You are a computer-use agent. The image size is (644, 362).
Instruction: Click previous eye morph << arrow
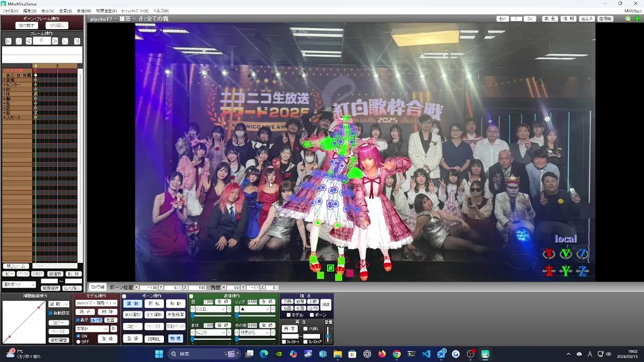[x=193, y=309]
